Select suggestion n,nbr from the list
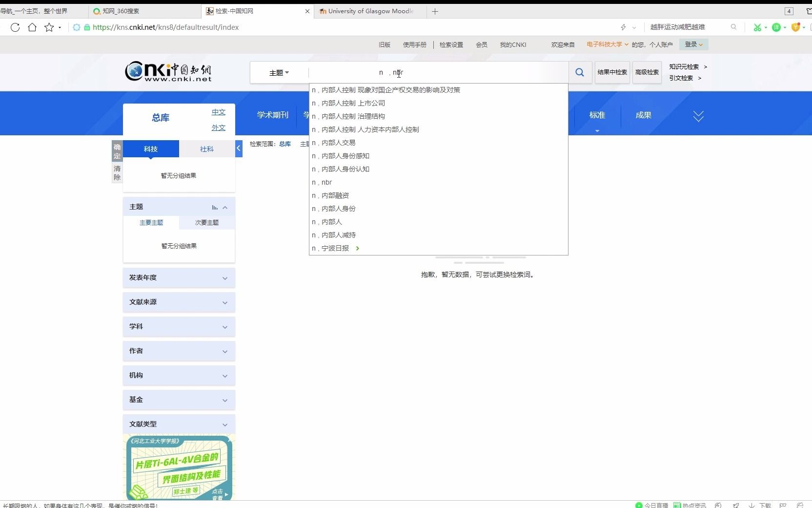Screen dimensions: 812x508 [x=322, y=182]
